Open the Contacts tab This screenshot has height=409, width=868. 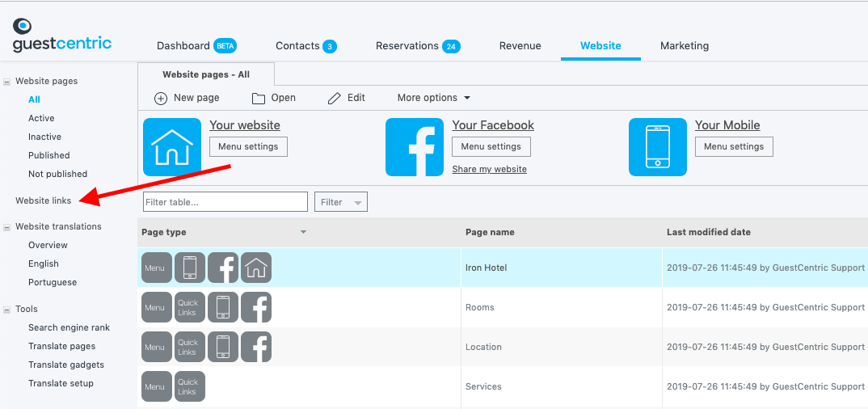(x=298, y=46)
